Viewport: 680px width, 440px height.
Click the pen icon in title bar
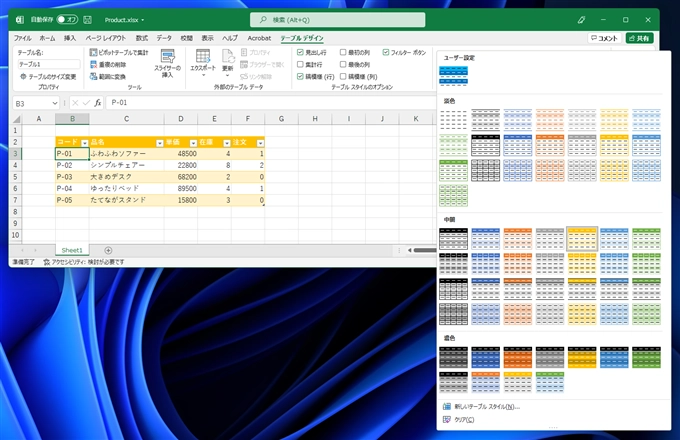click(x=581, y=20)
